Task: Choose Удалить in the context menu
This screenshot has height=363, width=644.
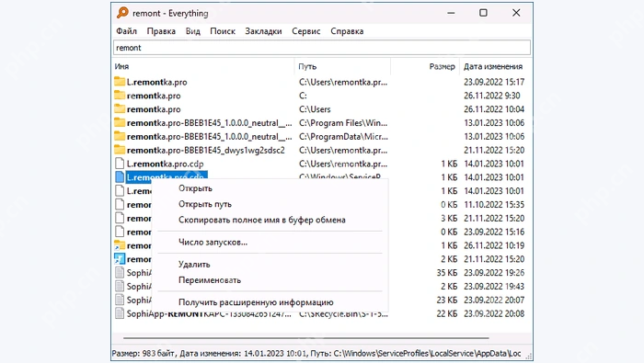Action: (194, 264)
